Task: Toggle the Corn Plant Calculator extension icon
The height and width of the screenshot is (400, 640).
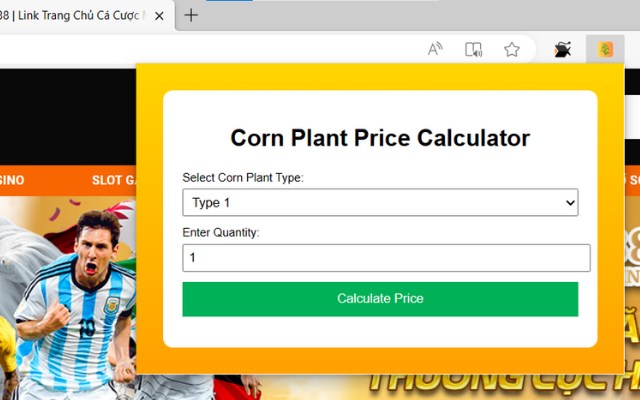Action: pyautogui.click(x=604, y=49)
